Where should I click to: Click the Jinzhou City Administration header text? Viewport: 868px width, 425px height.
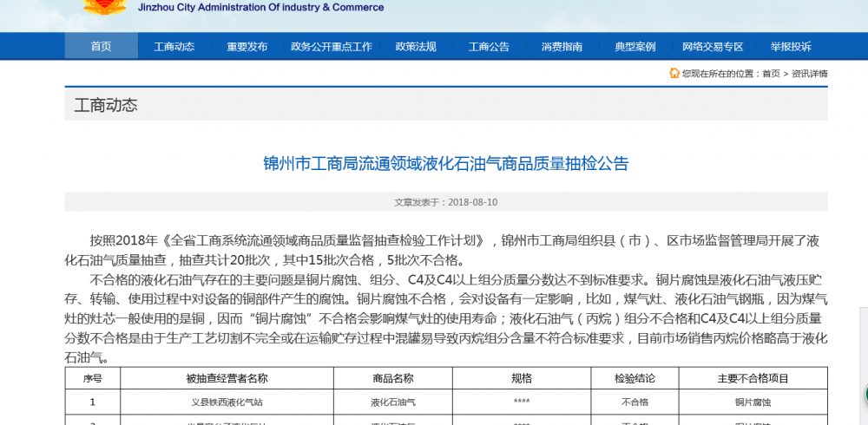pyautogui.click(x=260, y=8)
